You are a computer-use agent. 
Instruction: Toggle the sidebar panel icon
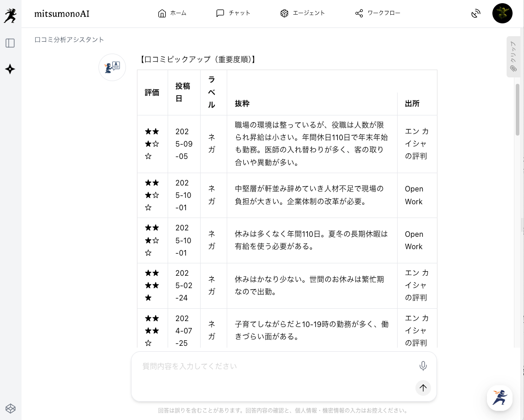(10, 43)
